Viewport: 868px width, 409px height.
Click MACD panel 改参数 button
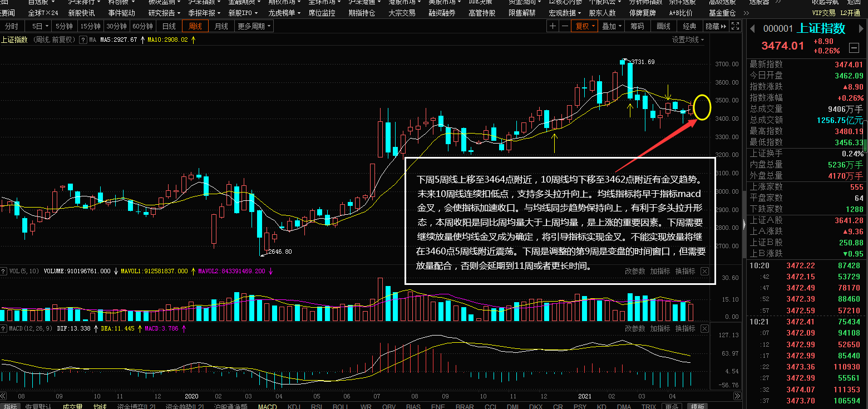(x=635, y=328)
